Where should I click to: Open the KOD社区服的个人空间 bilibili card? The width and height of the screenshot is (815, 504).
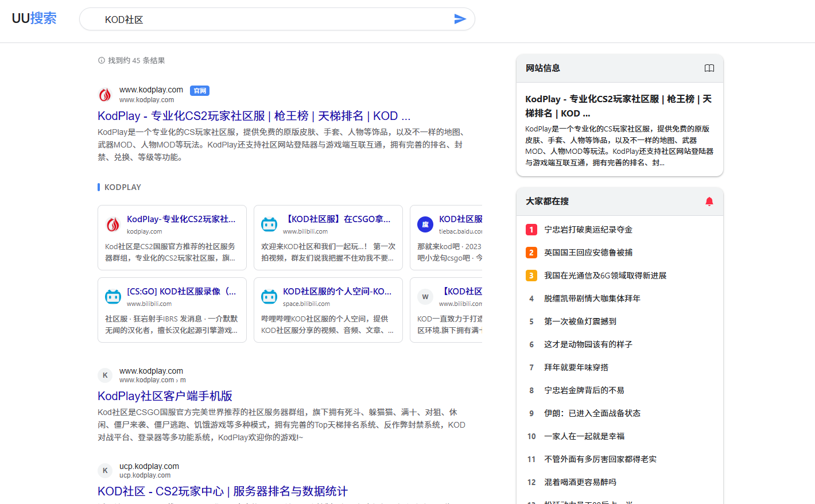[x=337, y=292]
